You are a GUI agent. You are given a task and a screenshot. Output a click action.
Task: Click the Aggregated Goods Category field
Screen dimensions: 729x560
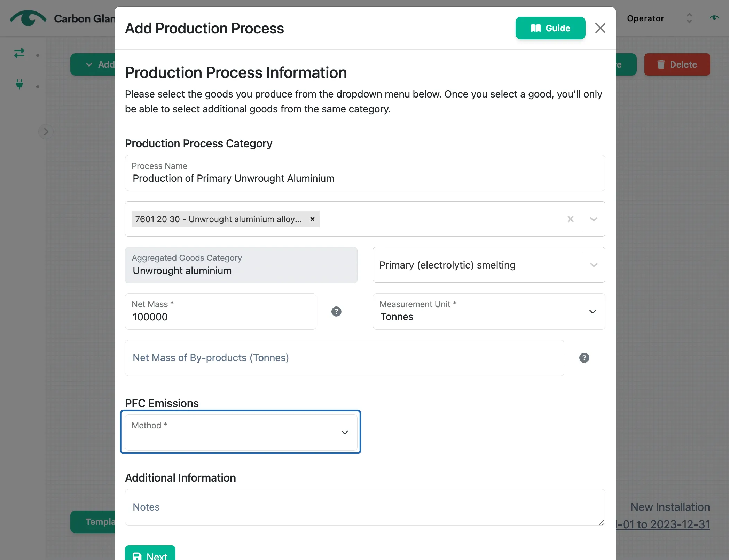coord(241,265)
